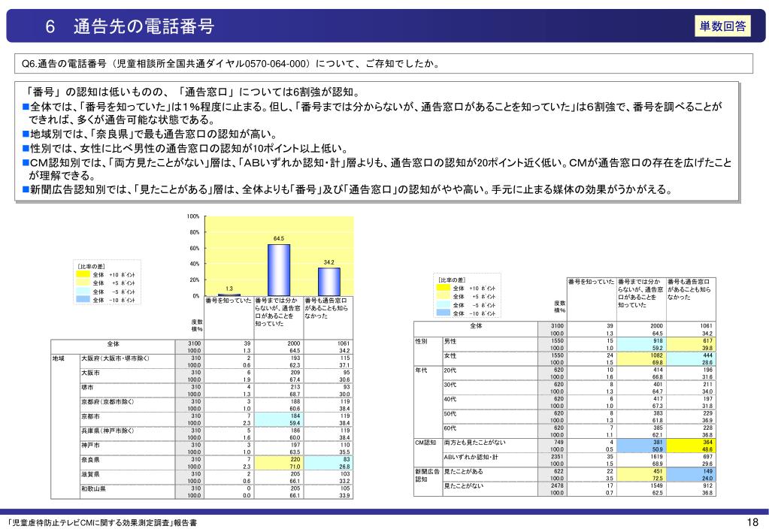Viewport: 769px width, 532px height.
Task: Select the 'ABいずれか認知・計' row label
Action: [471, 457]
